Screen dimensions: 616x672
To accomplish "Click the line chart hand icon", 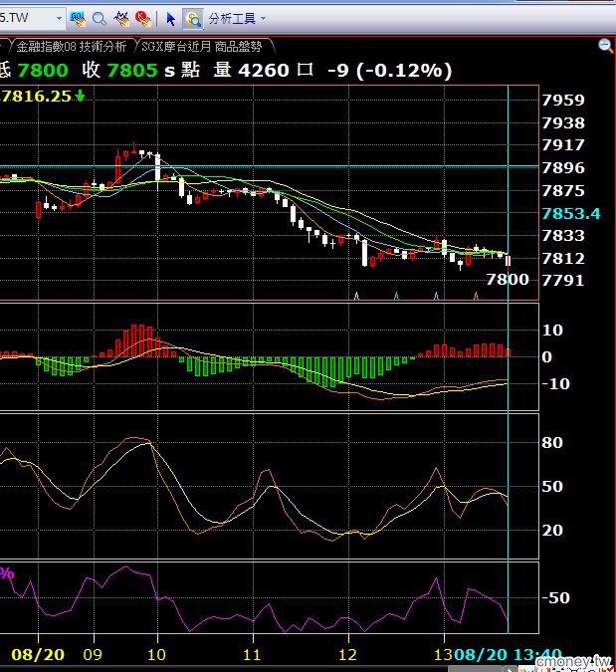I will point(121,19).
